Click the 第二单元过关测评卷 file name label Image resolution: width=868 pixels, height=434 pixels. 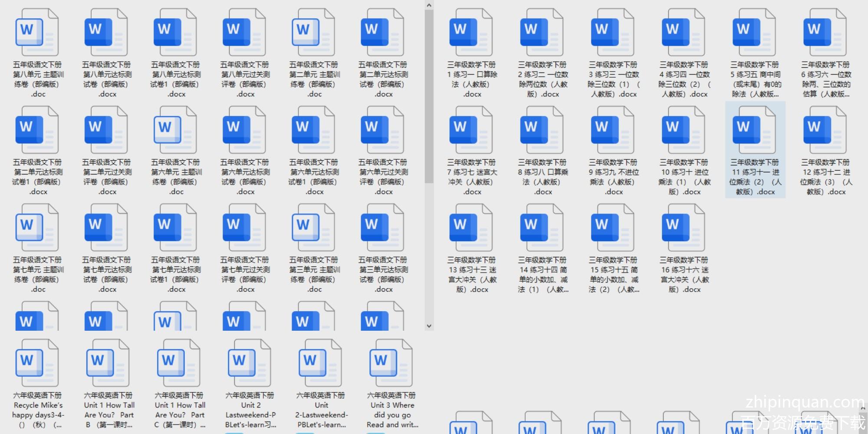click(107, 177)
